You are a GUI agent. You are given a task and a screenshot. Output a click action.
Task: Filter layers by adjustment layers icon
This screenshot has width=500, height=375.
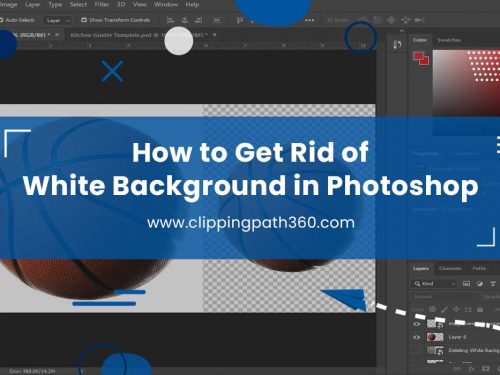(x=480, y=284)
